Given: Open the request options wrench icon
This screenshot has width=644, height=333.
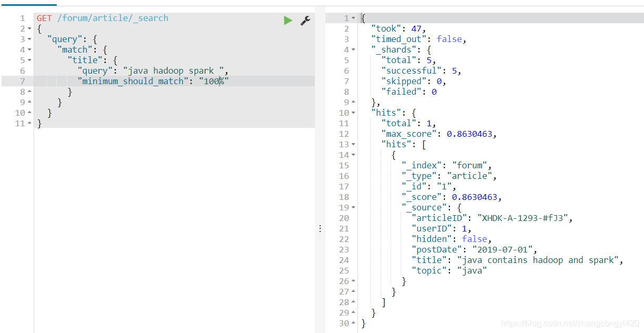Looking at the screenshot, I should coord(305,20).
